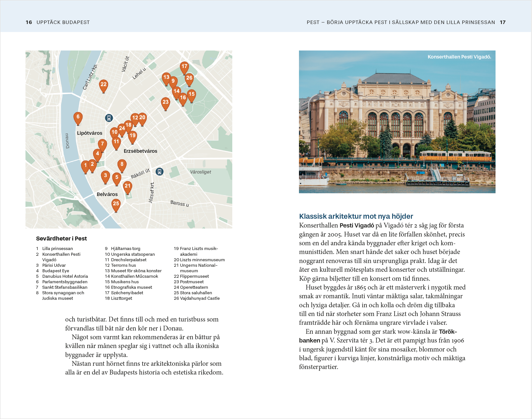This screenshot has width=532, height=419.
Task: Click legend entry 17 Széchenyibadet
Action: pos(124,293)
